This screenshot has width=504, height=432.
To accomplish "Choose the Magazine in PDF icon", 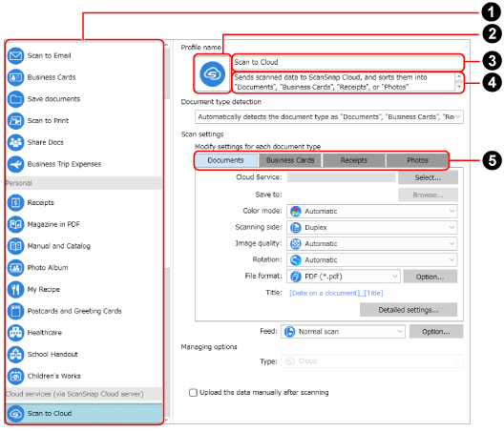I will tap(15, 224).
